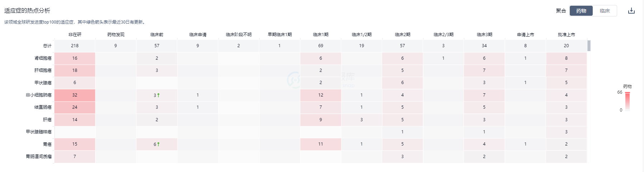Click green up arrow in 胃癌 row

click(x=158, y=144)
